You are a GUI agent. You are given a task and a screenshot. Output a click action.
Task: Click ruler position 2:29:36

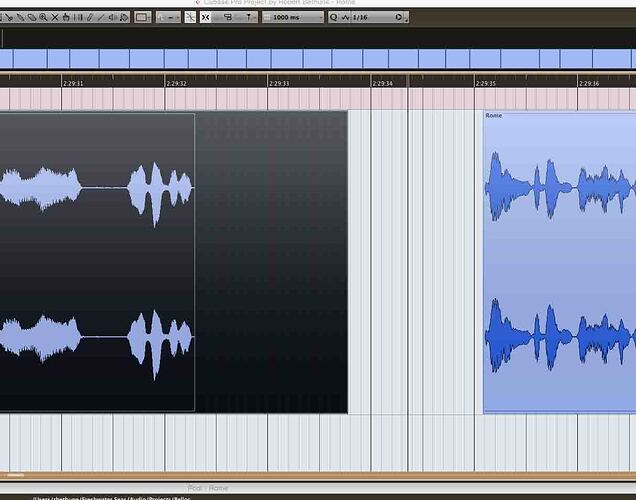589,84
